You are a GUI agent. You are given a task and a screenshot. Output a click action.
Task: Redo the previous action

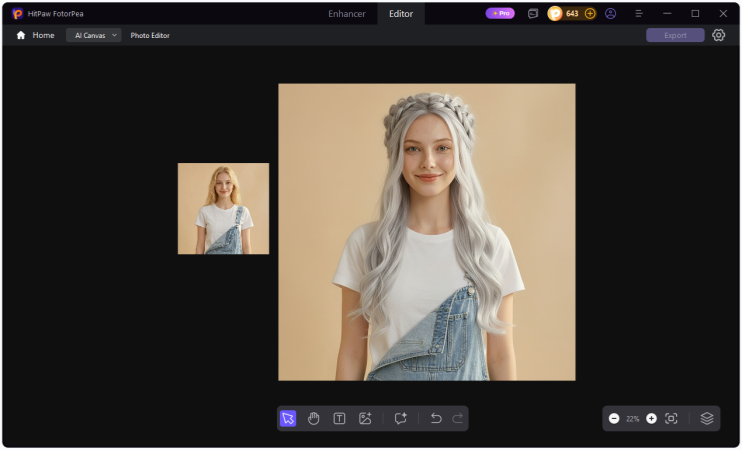point(458,418)
